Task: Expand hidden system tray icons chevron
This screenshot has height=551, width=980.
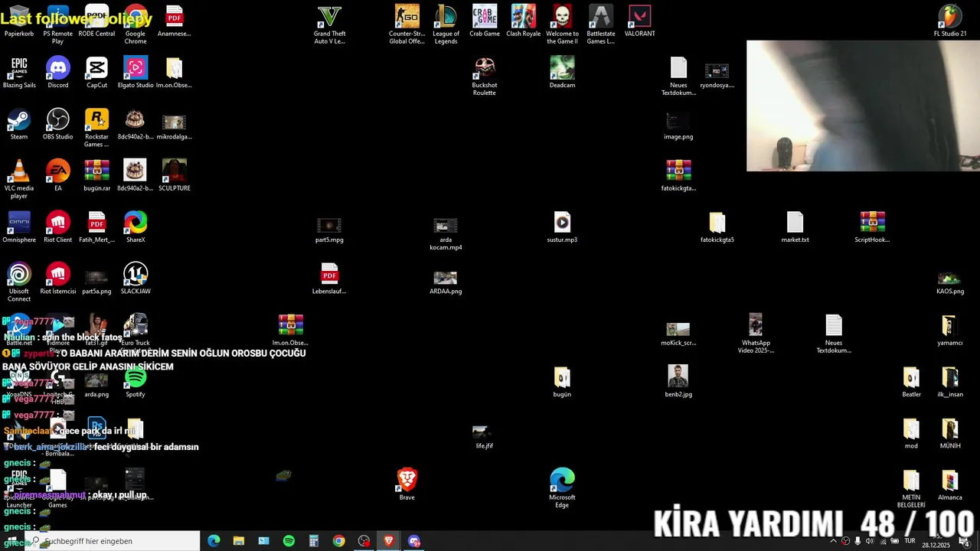Action: point(833,541)
